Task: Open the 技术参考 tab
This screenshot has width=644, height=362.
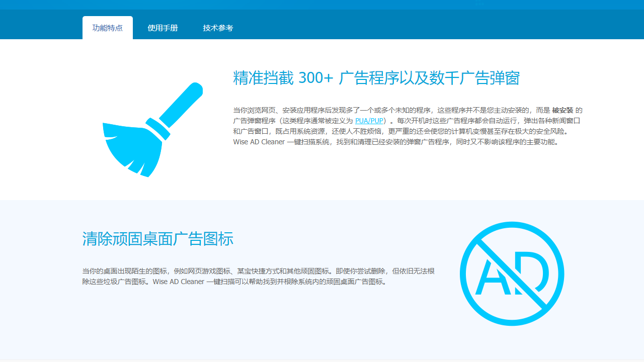Action: click(x=217, y=28)
